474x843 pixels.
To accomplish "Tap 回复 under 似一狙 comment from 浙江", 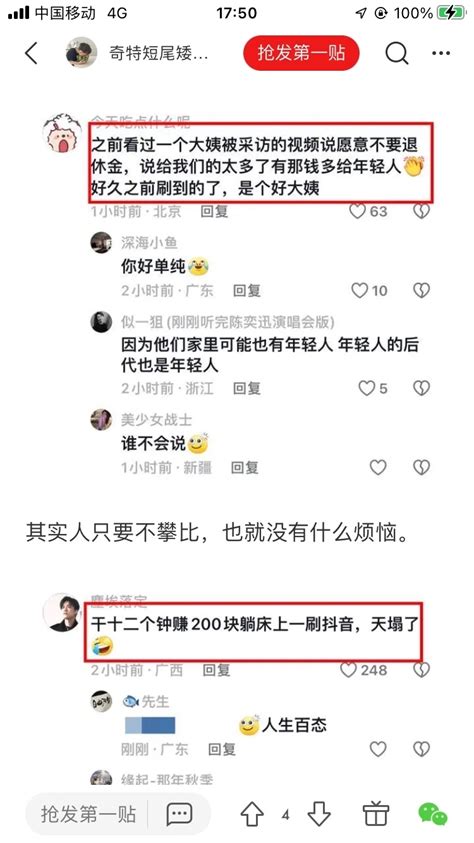I will coord(247,388).
